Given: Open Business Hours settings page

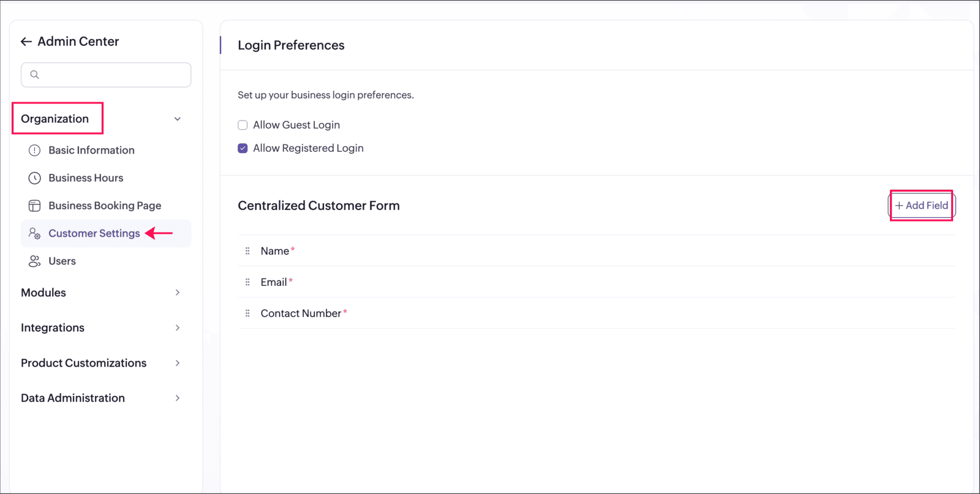Looking at the screenshot, I should pos(86,178).
